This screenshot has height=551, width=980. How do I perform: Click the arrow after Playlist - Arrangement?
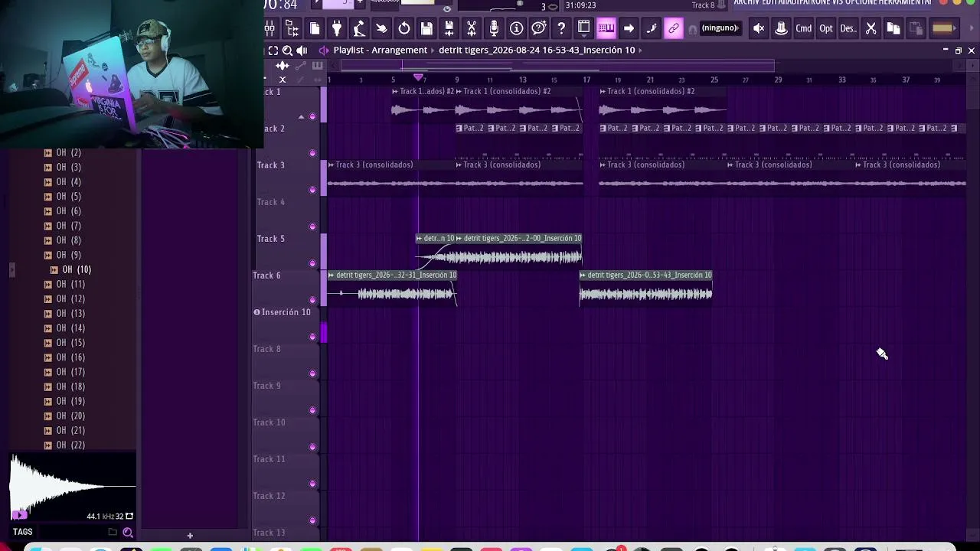[x=433, y=51]
